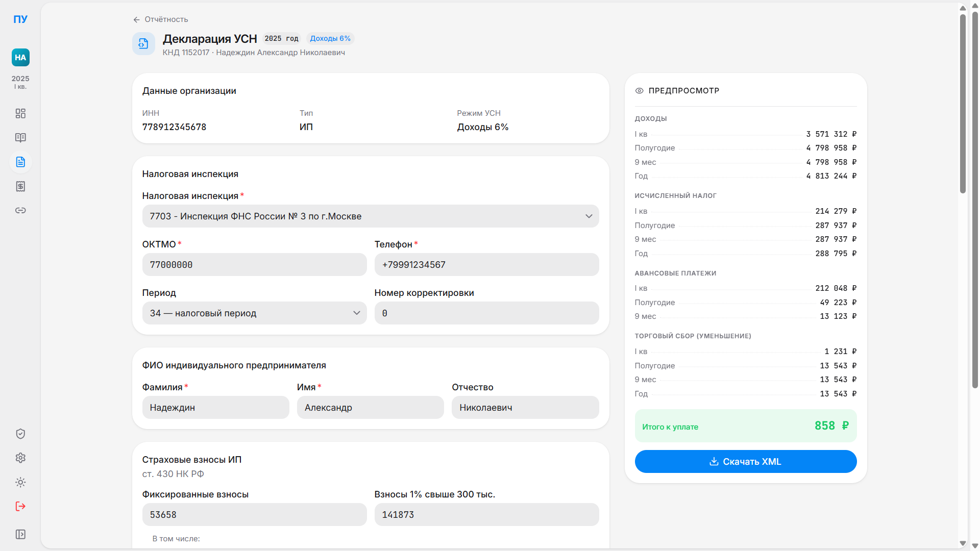
Task: Open the ledger book icon in sidebar
Action: [x=20, y=138]
